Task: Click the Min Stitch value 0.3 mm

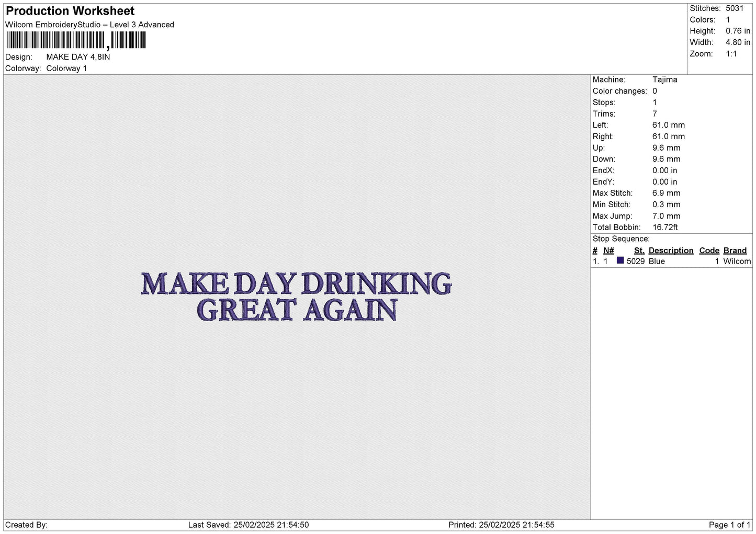Action: [666, 204]
